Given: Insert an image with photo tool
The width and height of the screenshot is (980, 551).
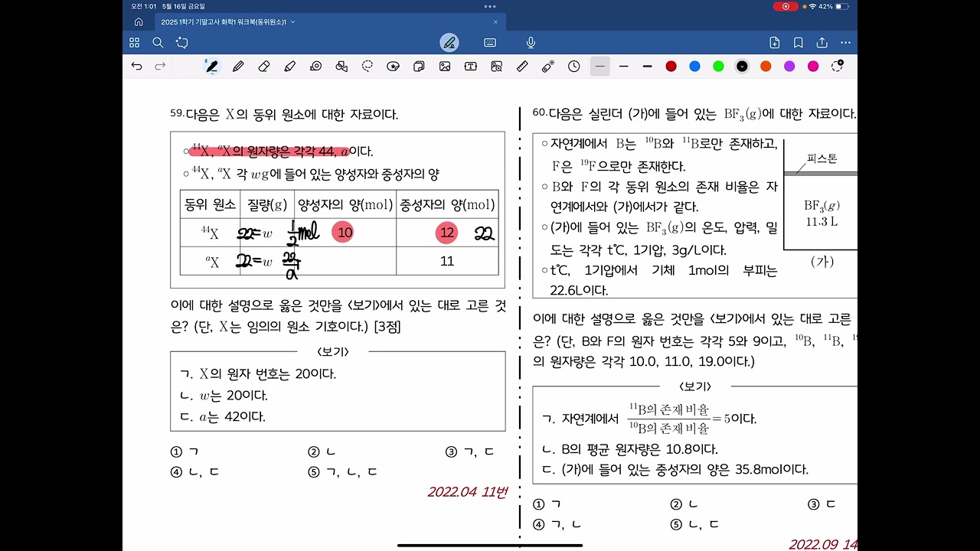Looking at the screenshot, I should (445, 67).
